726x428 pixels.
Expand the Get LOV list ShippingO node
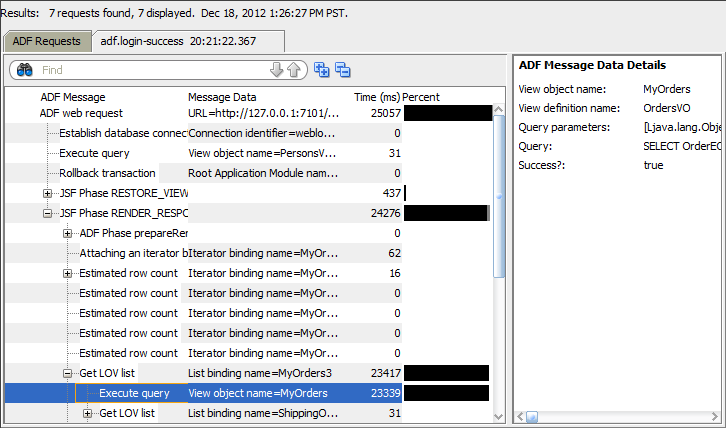[88, 413]
